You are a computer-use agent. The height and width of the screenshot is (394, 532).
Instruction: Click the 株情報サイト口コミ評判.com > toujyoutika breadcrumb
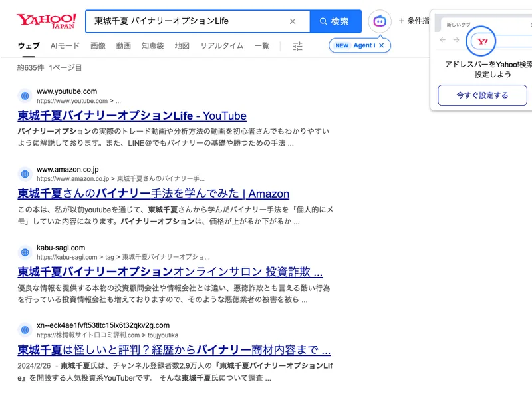107,335
